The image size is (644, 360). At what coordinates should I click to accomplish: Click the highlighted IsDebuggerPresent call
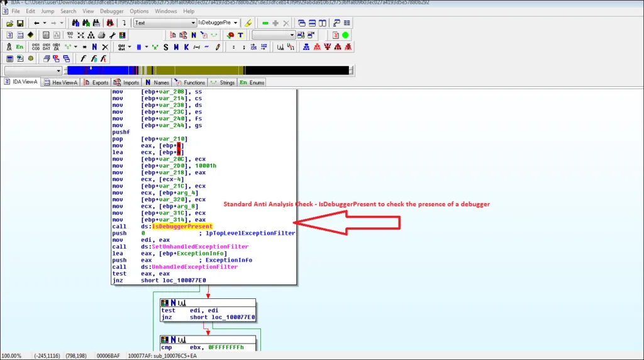pyautogui.click(x=182, y=227)
